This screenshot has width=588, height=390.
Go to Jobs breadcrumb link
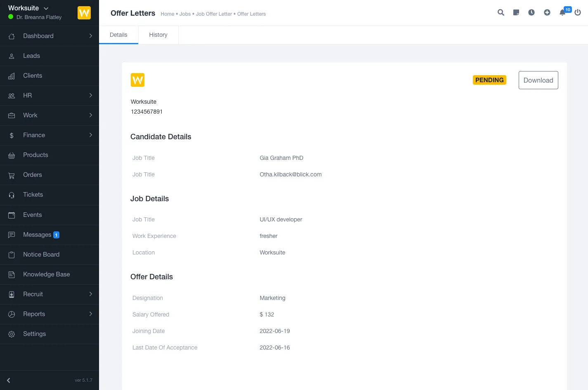pyautogui.click(x=185, y=14)
